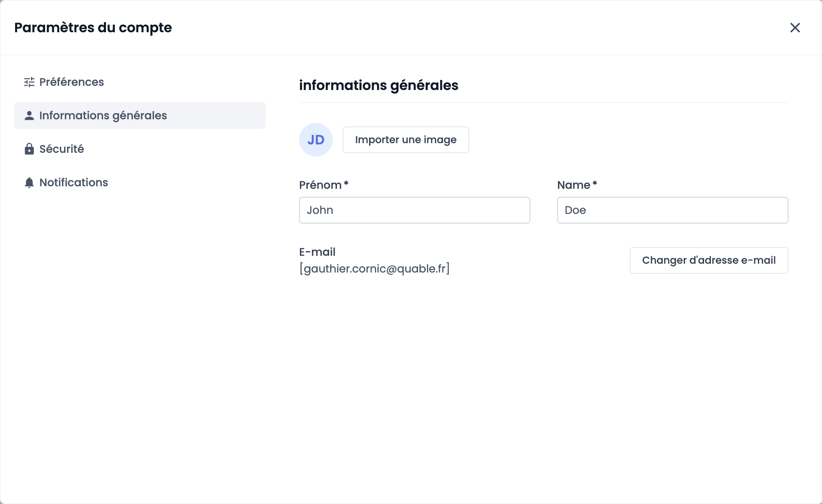Image resolution: width=822 pixels, height=504 pixels.
Task: Open the Préférences section
Action: pos(72,82)
